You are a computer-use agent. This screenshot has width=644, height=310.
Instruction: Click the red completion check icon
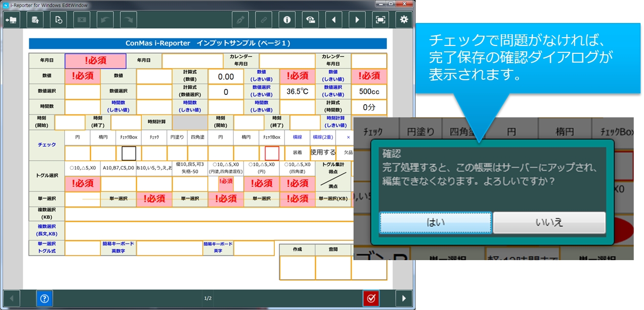coord(371,298)
